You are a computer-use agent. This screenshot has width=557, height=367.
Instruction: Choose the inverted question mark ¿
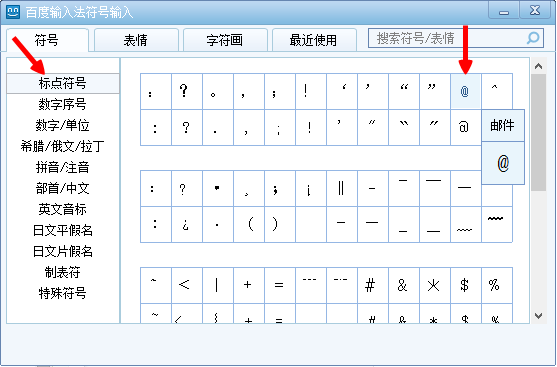pos(187,225)
